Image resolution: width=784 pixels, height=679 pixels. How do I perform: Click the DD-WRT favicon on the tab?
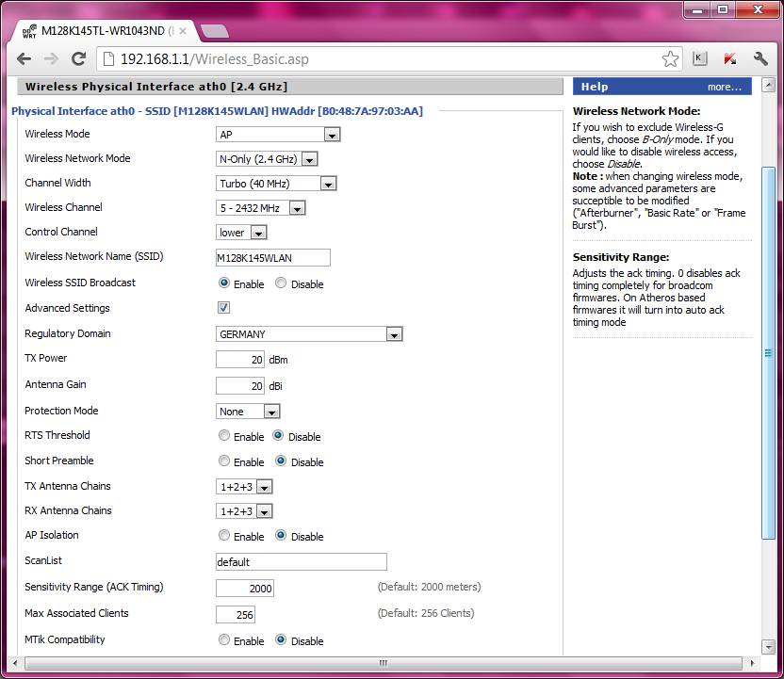(x=27, y=29)
